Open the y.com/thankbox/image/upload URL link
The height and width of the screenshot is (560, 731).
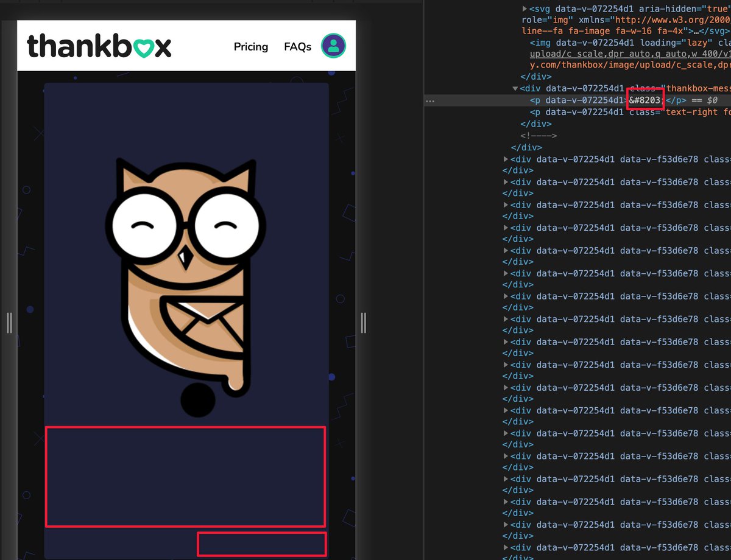coord(630,65)
